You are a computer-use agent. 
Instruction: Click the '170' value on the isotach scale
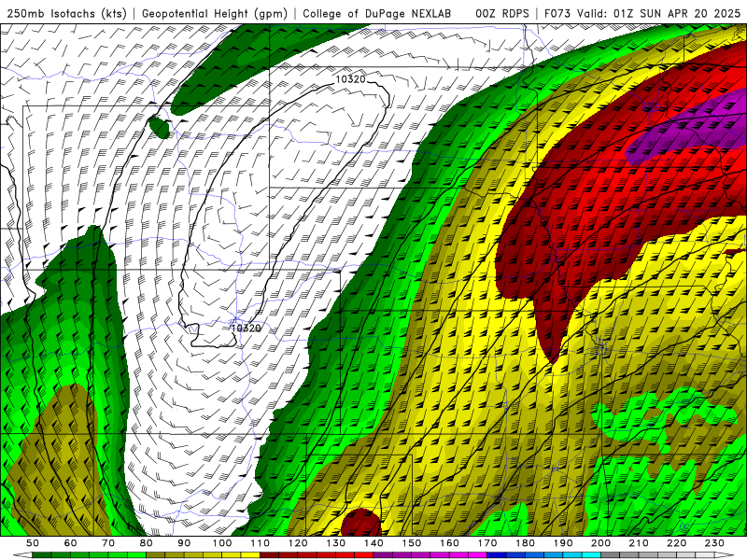[x=487, y=543]
